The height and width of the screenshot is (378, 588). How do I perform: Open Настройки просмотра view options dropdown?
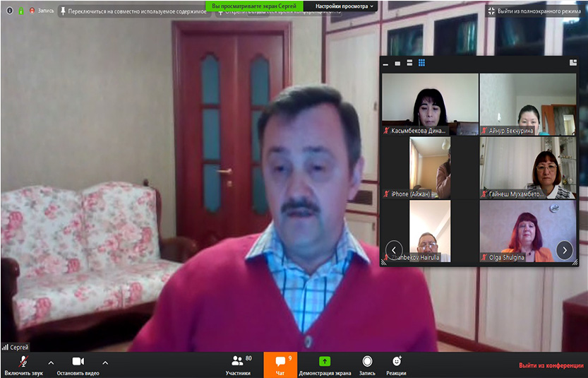click(x=344, y=6)
